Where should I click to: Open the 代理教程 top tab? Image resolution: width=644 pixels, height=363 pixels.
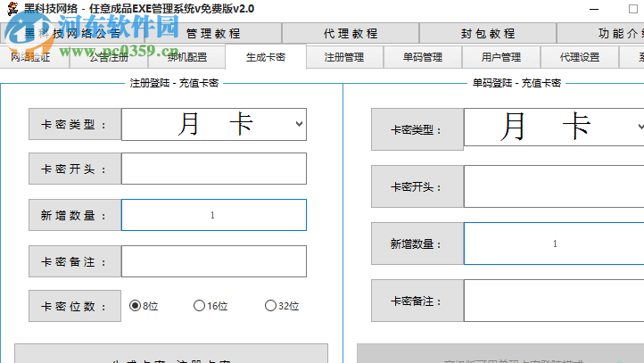point(351,33)
